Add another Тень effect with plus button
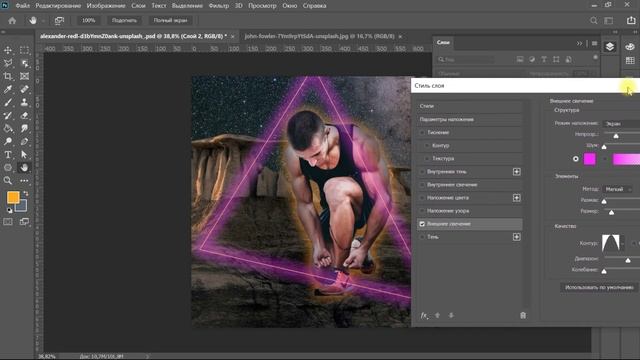Image resolution: width=640 pixels, height=360 pixels. point(516,237)
